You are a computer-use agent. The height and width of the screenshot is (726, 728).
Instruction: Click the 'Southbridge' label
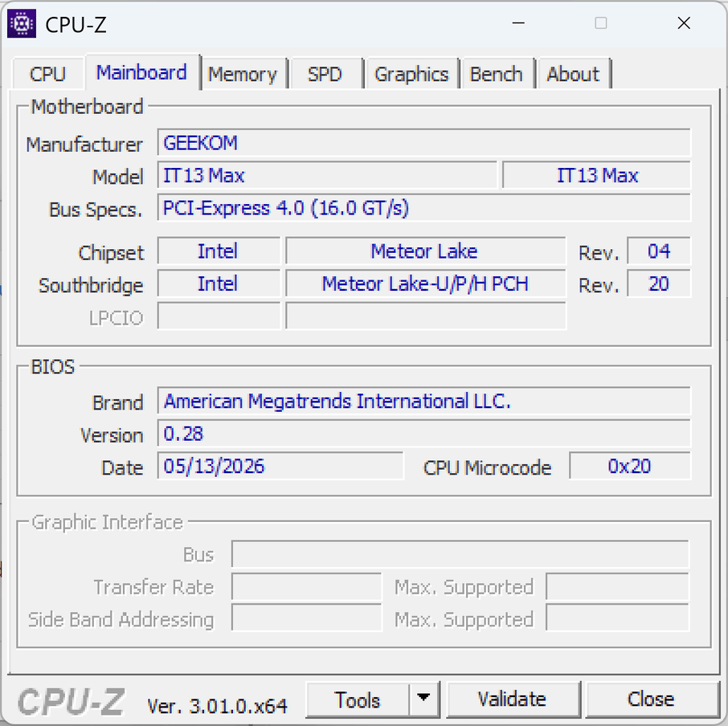tap(91, 286)
